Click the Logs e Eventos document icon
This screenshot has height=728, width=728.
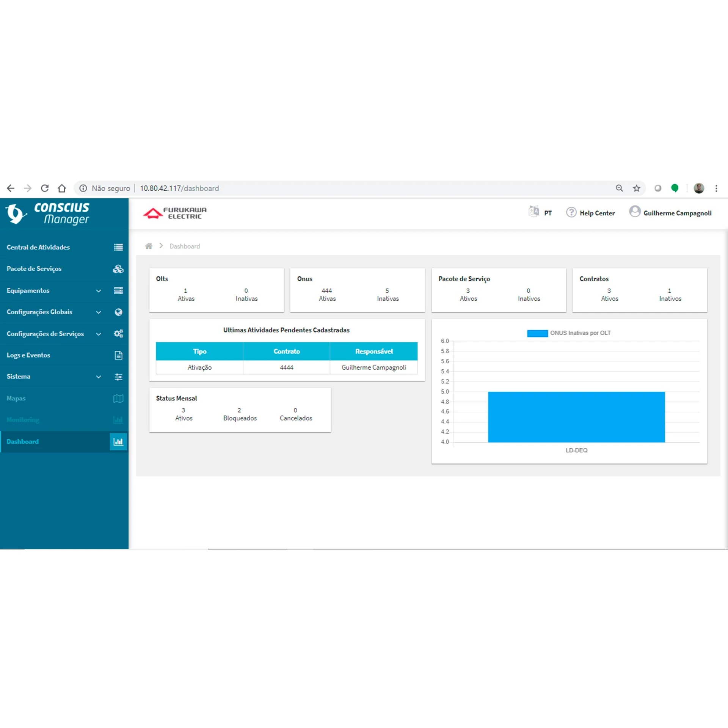point(118,355)
